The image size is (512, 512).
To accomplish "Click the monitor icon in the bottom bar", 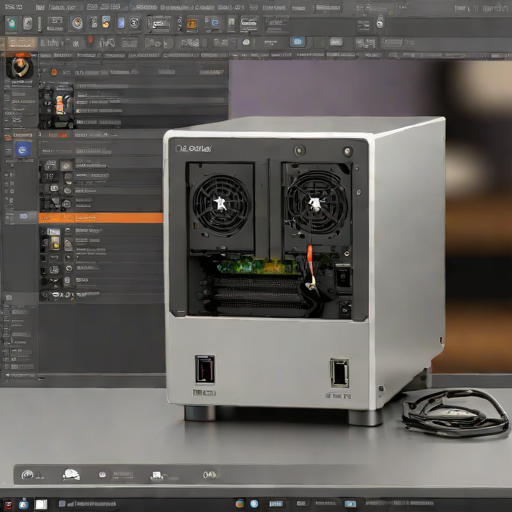I will pos(157,475).
